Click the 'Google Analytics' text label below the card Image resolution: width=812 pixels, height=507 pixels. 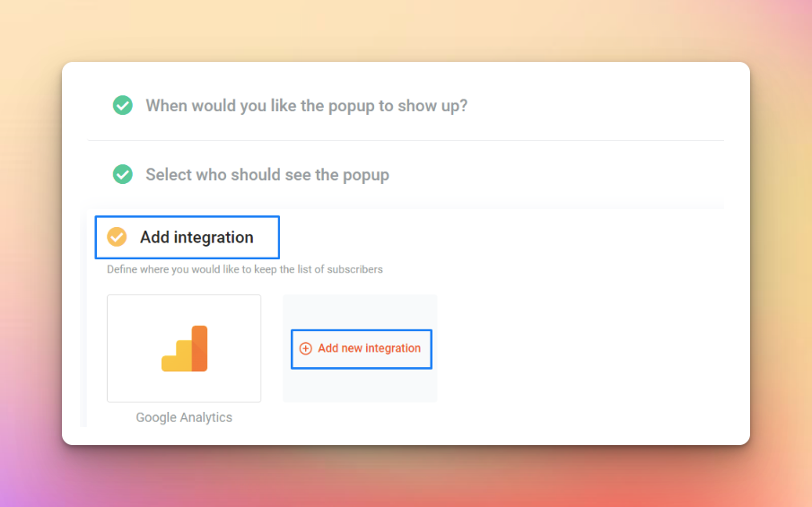coord(184,417)
